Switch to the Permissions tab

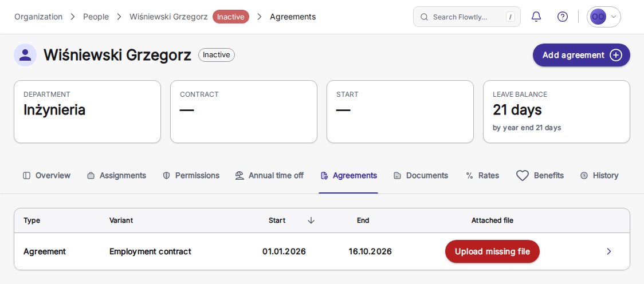(191, 176)
